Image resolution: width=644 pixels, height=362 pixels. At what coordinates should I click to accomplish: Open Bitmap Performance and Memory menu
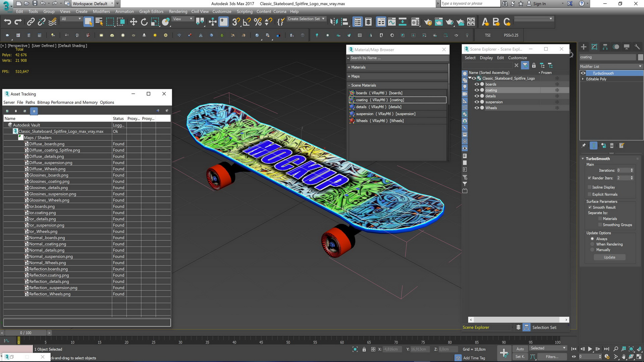point(67,103)
